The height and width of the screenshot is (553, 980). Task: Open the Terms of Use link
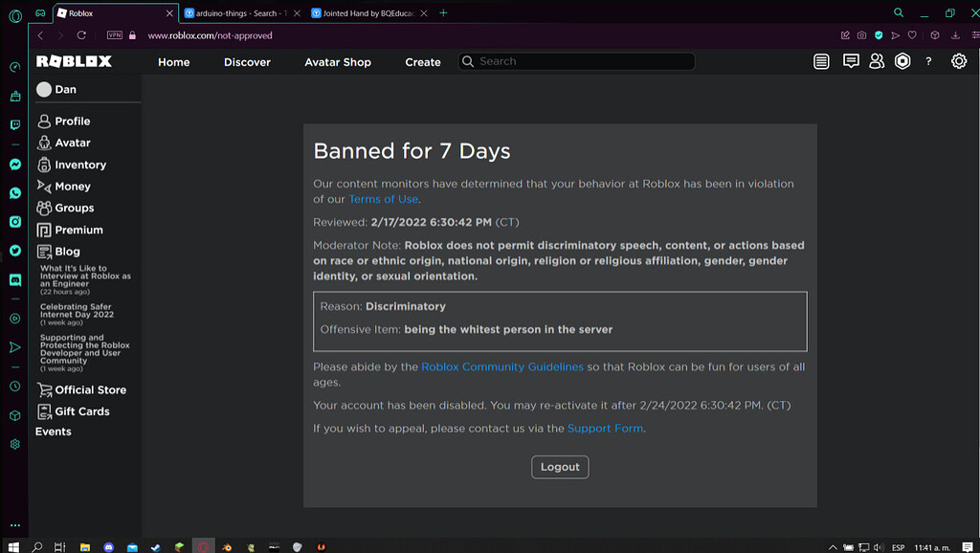(383, 199)
